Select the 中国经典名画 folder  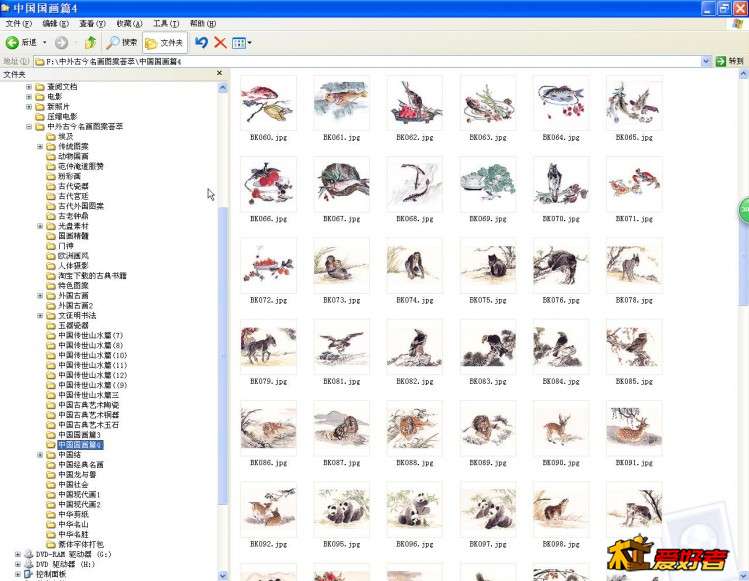[x=81, y=465]
